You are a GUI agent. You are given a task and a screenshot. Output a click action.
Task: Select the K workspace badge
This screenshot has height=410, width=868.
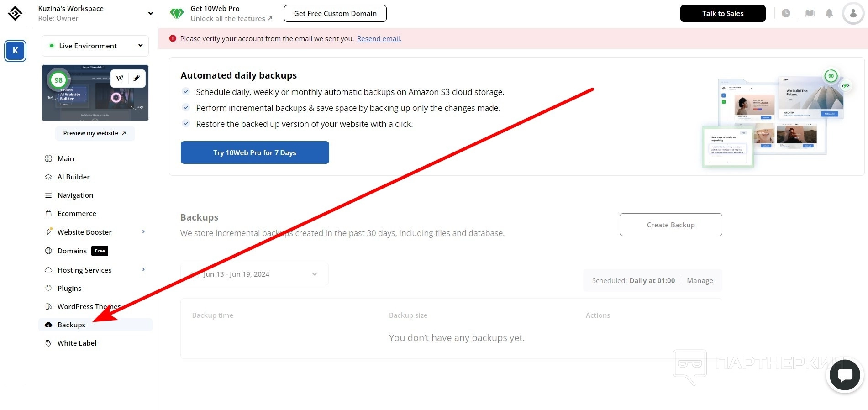click(x=15, y=51)
